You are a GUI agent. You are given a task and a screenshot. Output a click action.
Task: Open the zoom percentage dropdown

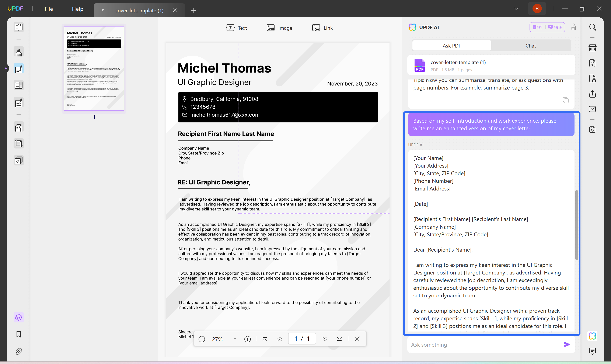click(x=235, y=339)
